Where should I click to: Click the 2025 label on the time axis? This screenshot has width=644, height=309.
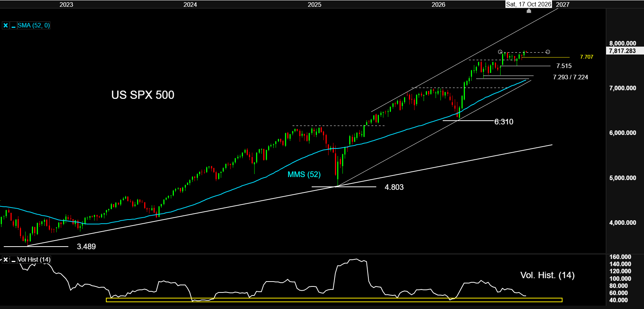tap(314, 5)
